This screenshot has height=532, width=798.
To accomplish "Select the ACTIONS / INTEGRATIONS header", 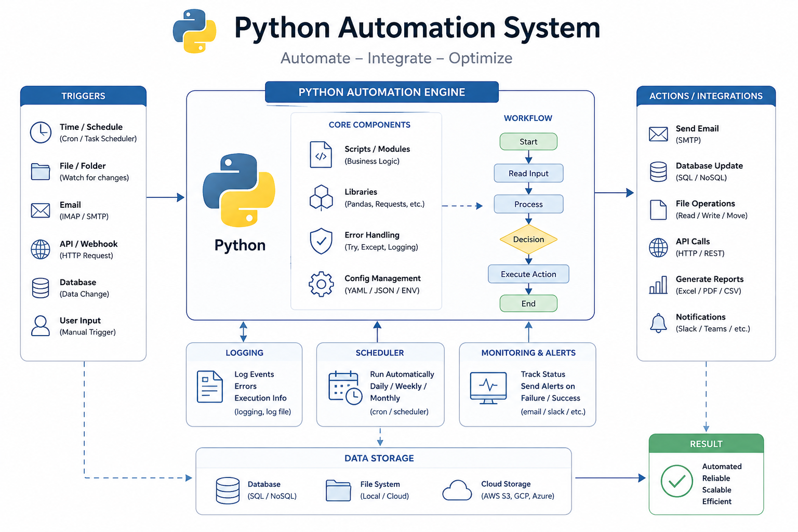I will (x=706, y=96).
